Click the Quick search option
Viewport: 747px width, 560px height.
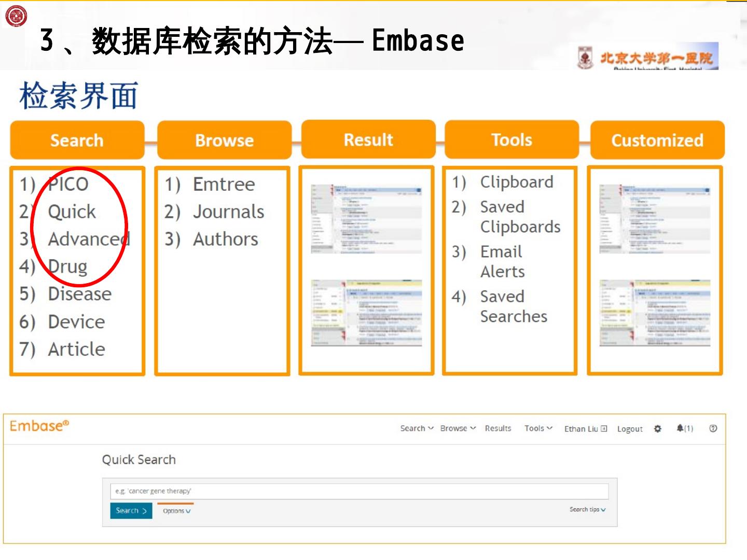(x=72, y=212)
